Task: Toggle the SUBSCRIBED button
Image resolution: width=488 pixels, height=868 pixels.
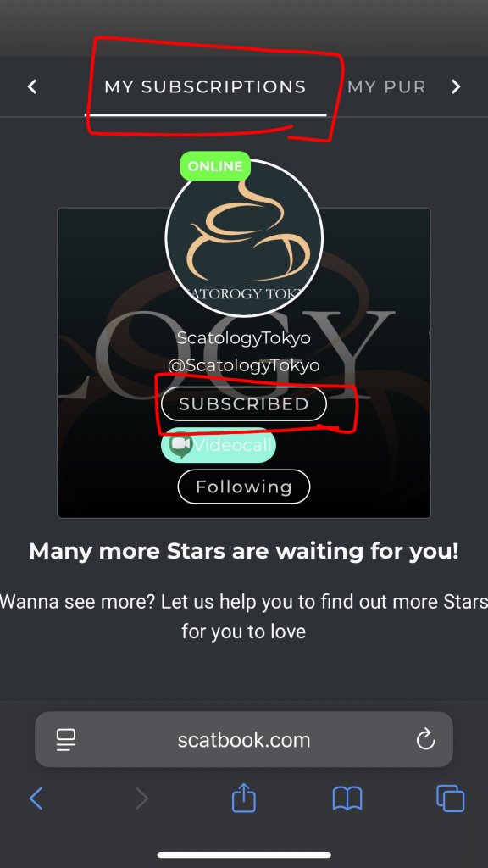Action: [243, 404]
